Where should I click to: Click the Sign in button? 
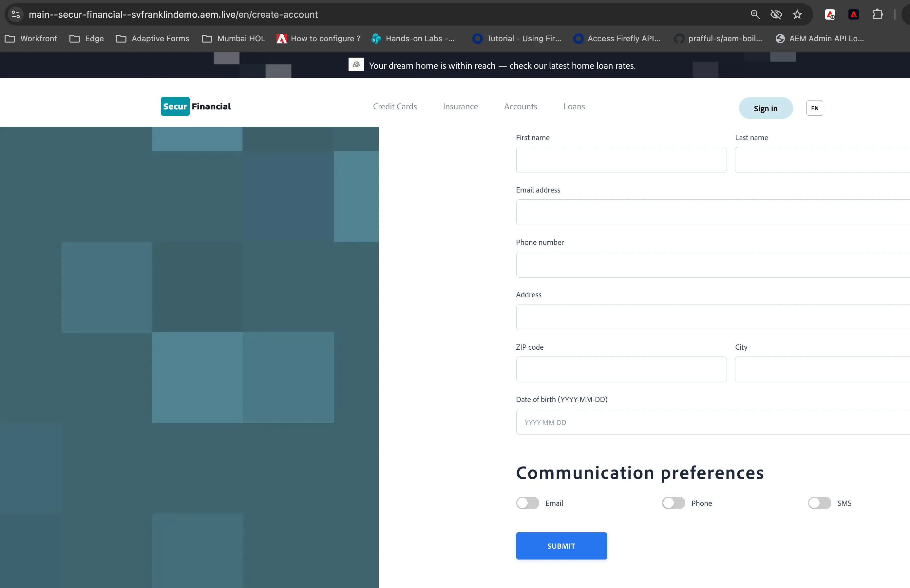point(766,108)
